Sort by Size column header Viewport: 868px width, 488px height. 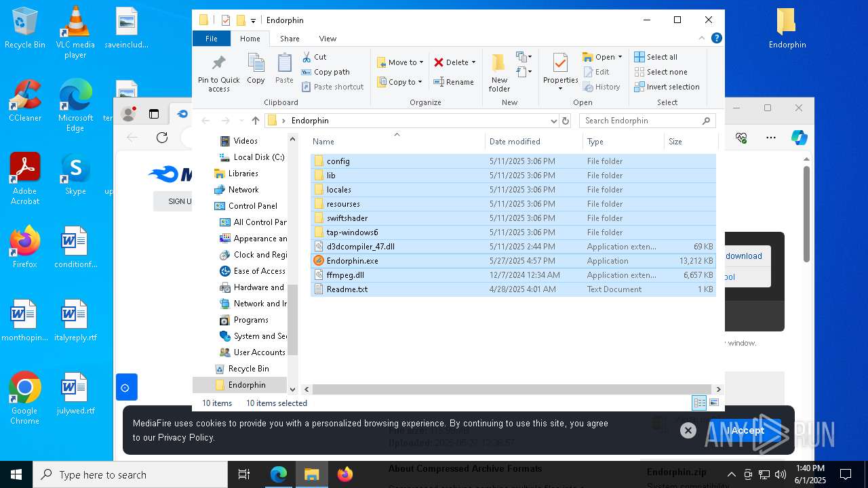pos(690,142)
